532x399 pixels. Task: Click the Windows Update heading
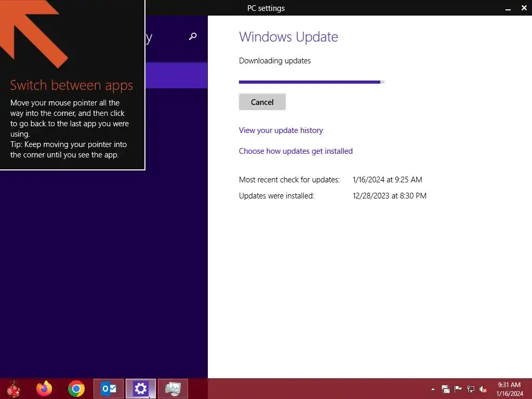pos(288,37)
